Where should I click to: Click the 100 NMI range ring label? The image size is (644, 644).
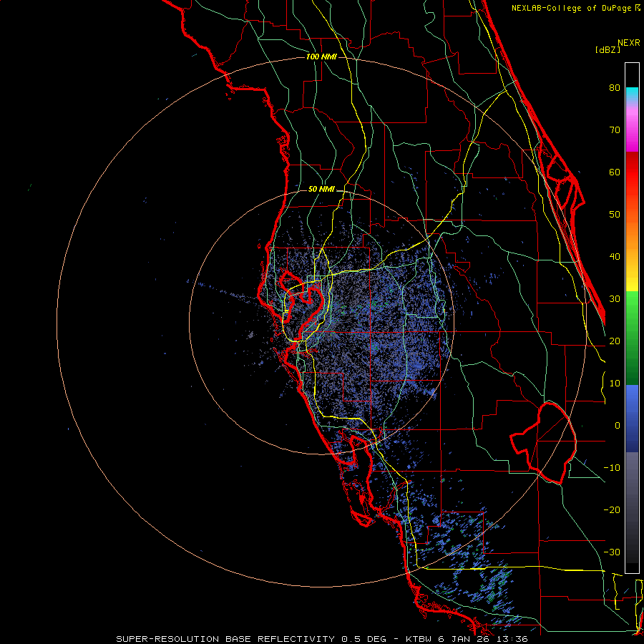321,57
